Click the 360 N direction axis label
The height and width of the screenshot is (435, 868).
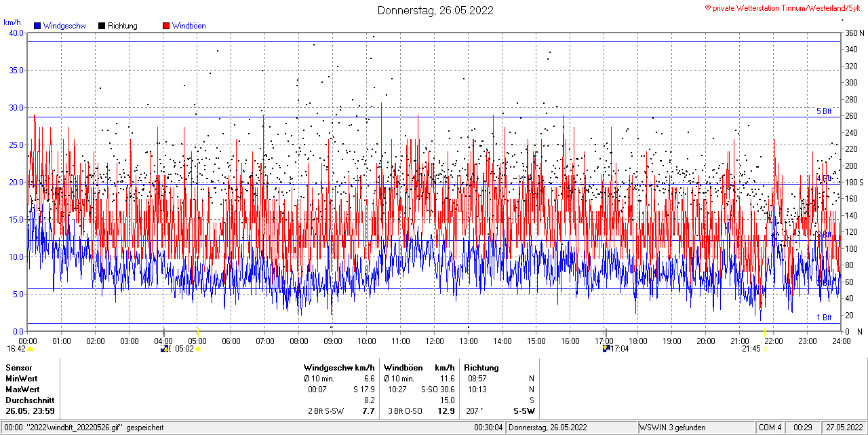[854, 33]
